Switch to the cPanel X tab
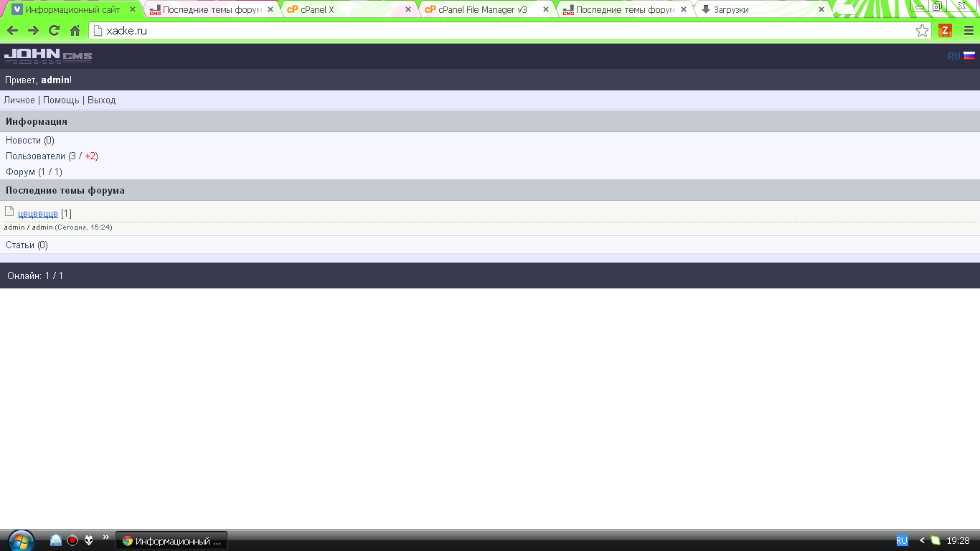The image size is (980, 551). pyautogui.click(x=347, y=10)
